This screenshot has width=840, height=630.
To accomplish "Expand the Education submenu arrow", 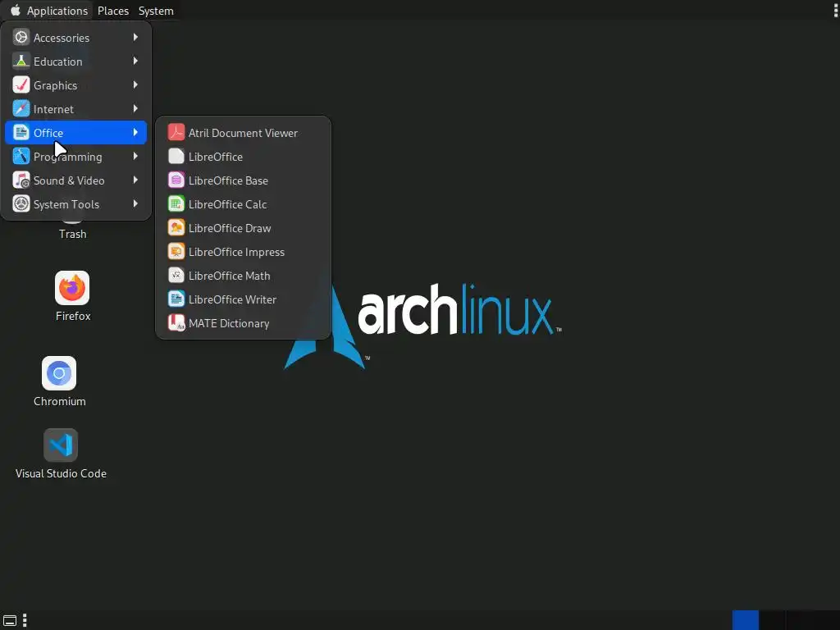I will (x=135, y=61).
